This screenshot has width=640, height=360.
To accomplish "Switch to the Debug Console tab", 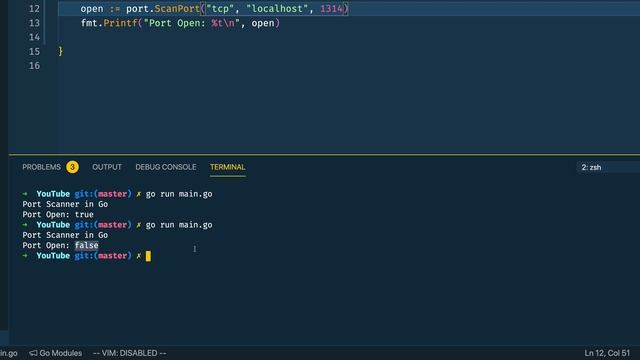I will [x=166, y=167].
